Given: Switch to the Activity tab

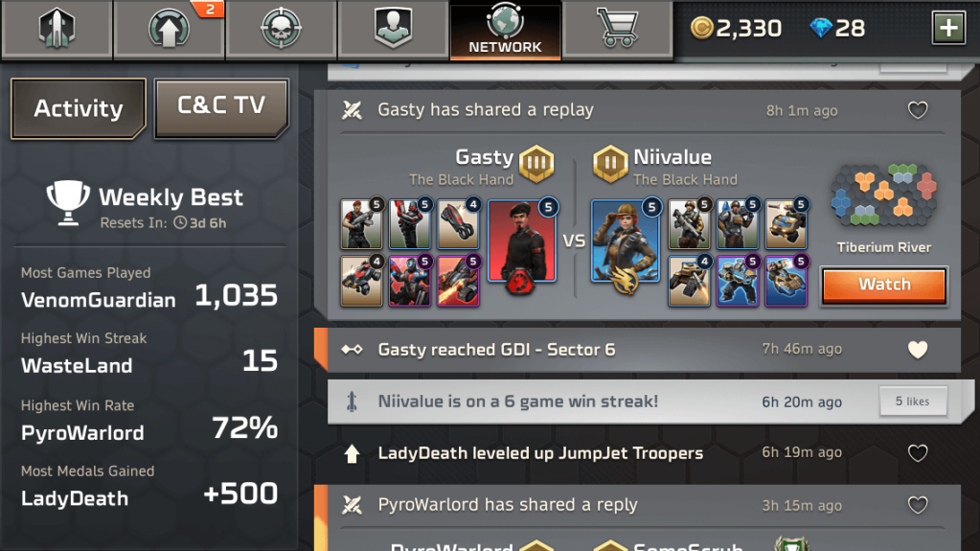Looking at the screenshot, I should pyautogui.click(x=79, y=108).
